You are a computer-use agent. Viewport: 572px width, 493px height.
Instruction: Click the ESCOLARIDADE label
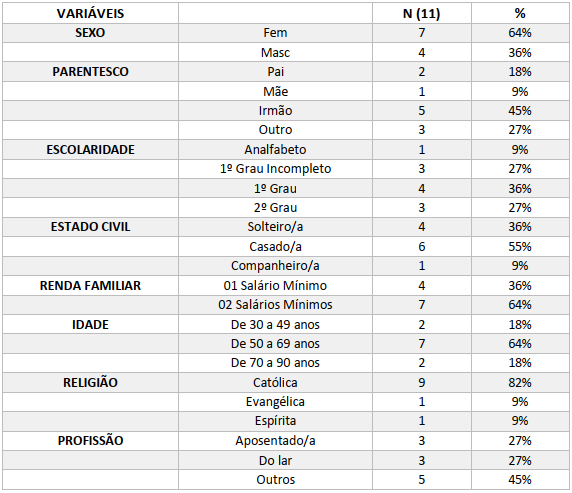point(90,150)
